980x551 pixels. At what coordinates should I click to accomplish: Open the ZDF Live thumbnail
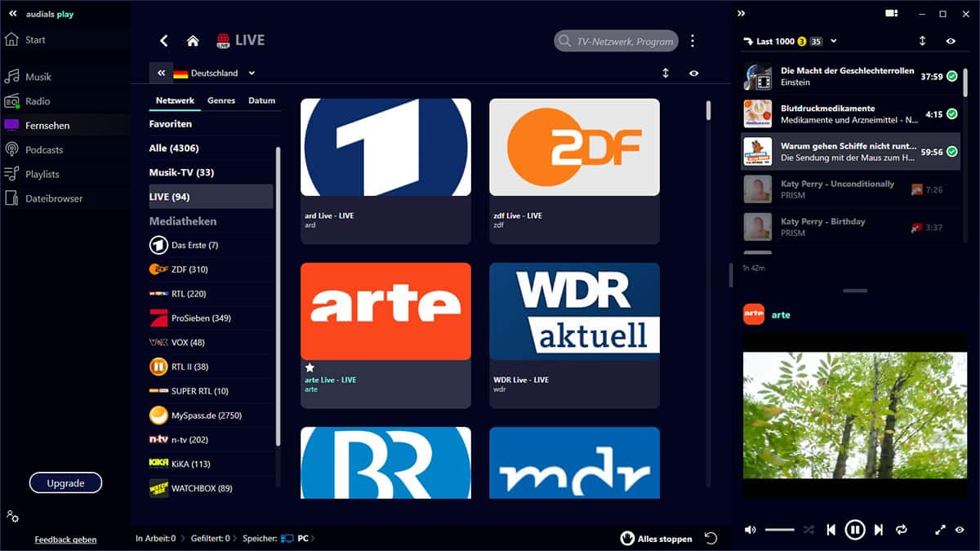tap(574, 147)
